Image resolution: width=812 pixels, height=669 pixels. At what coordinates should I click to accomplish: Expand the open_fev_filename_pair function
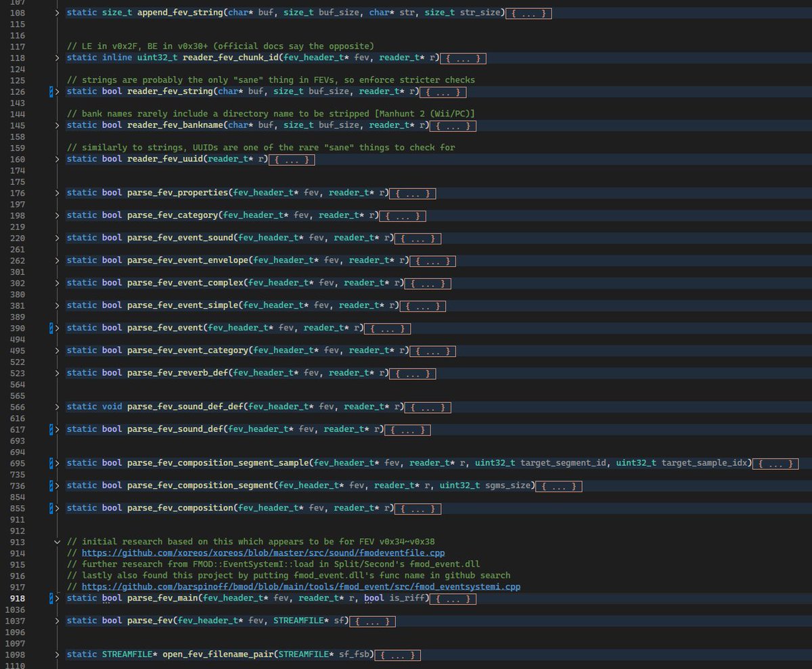tap(57, 655)
